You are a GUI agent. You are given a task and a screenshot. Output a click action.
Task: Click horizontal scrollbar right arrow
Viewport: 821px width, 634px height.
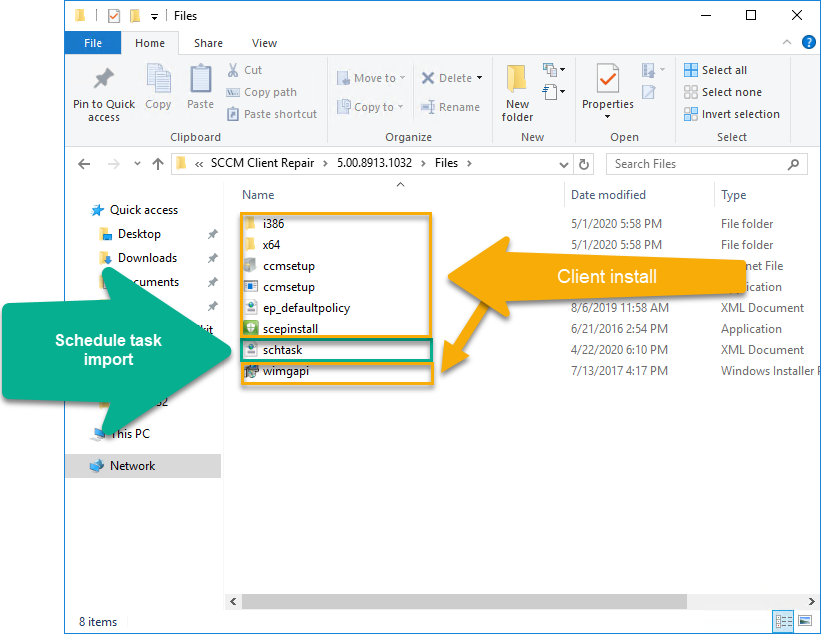(x=811, y=602)
